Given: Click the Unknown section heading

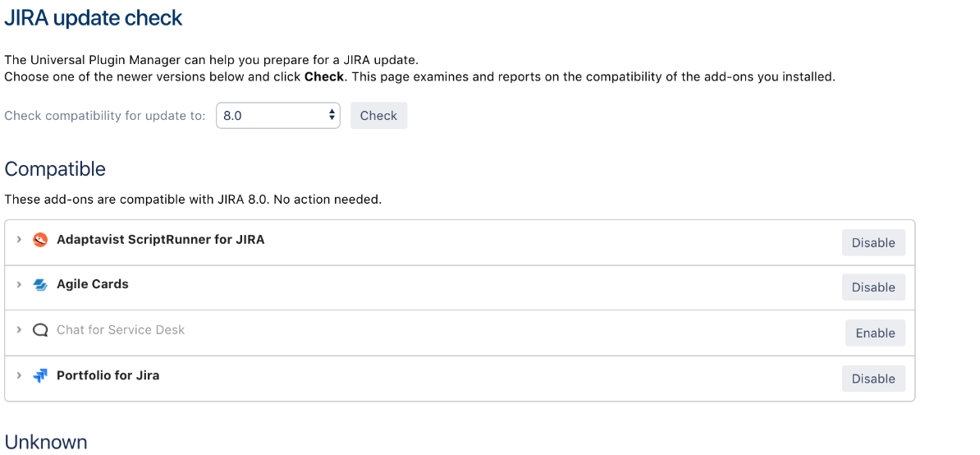Looking at the screenshot, I should click(46, 442).
